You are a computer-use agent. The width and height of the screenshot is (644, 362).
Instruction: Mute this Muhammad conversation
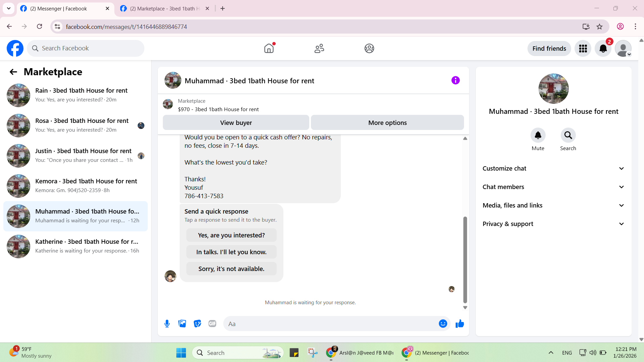[x=538, y=135]
